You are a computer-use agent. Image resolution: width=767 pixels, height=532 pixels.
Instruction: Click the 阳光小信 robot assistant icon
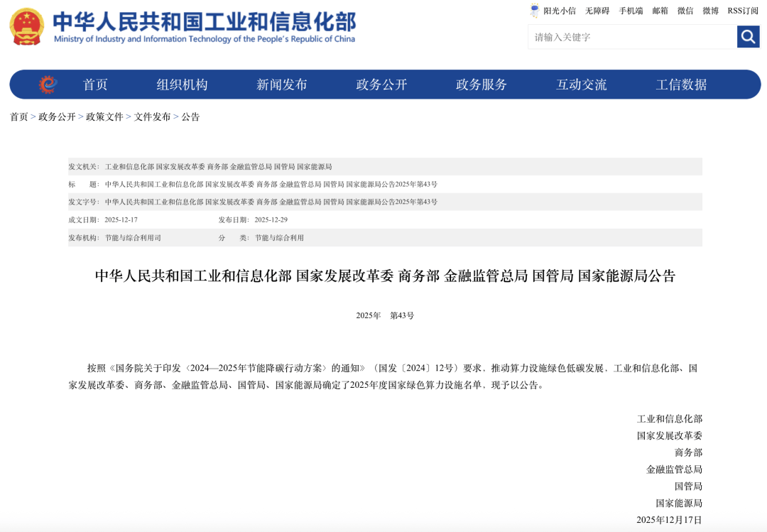click(535, 11)
